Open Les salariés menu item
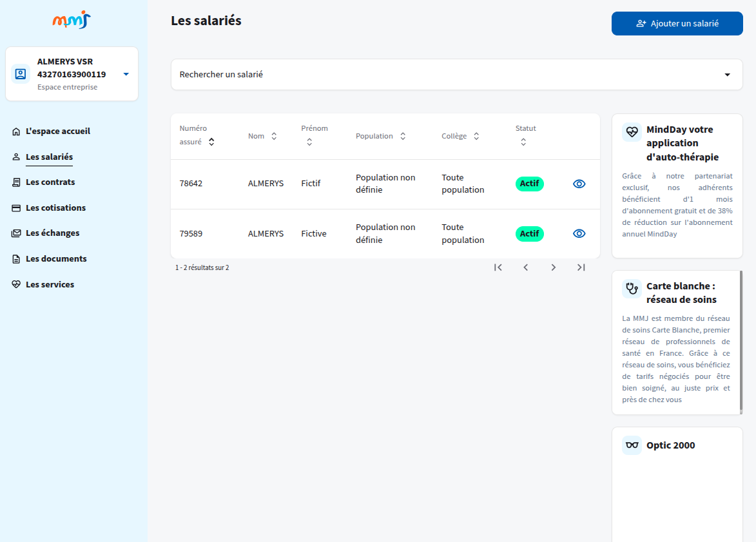The image size is (756, 542). [49, 157]
